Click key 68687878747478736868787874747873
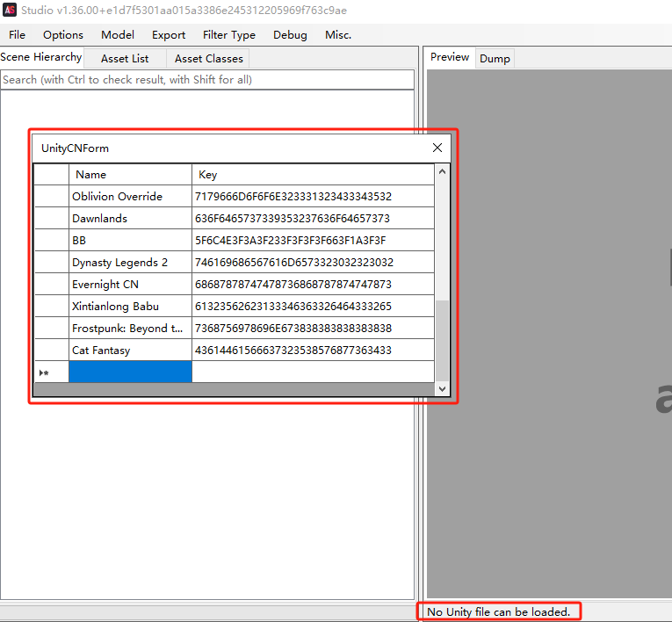 pyautogui.click(x=313, y=285)
